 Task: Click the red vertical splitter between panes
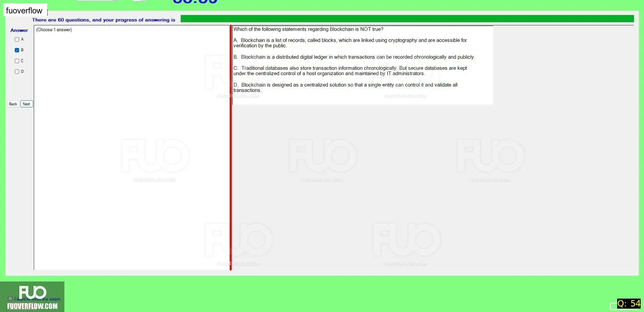(231, 148)
